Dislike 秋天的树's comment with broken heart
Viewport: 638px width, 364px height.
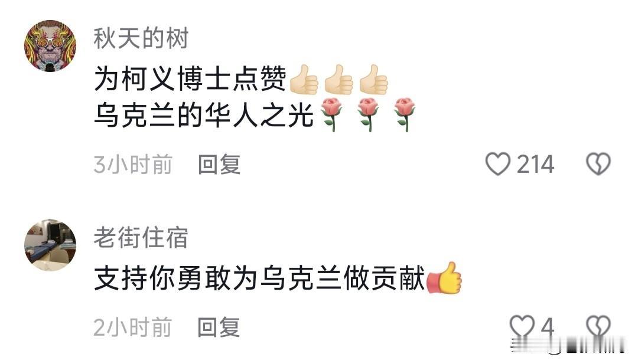(x=598, y=164)
